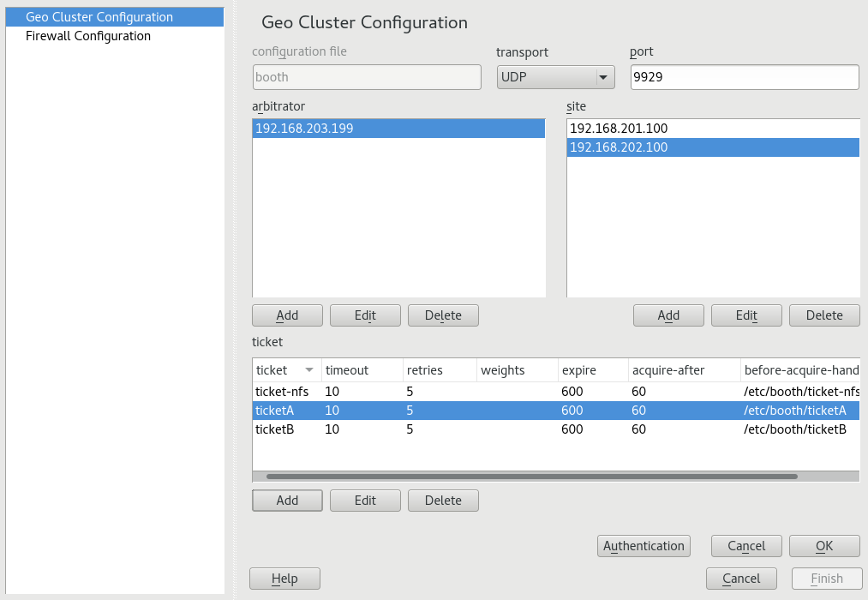Click Edit button under arbitrator list

[365, 315]
